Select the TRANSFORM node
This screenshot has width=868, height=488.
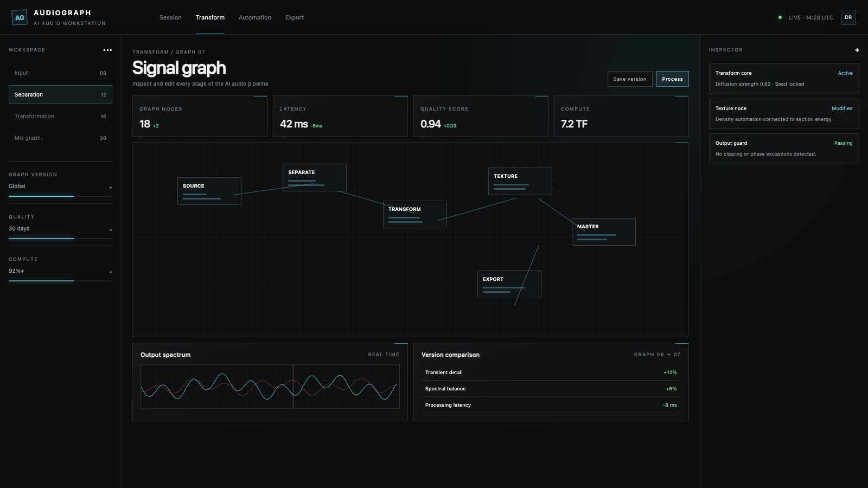tap(415, 214)
